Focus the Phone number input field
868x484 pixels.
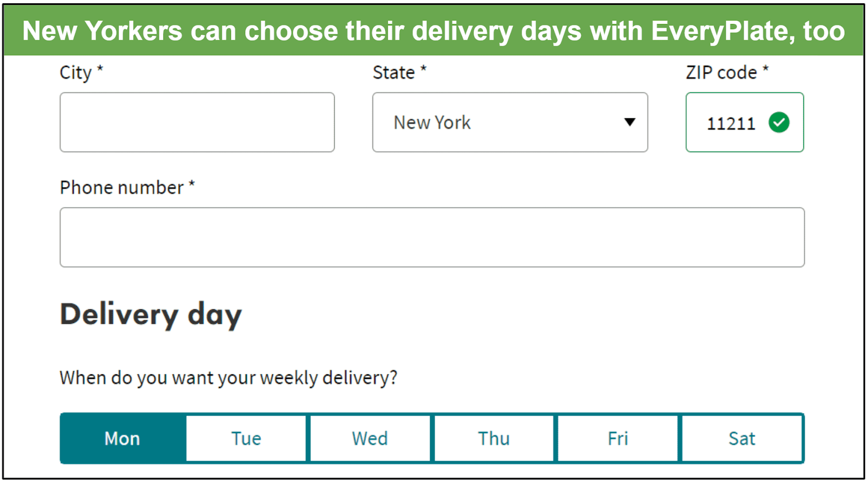pos(432,237)
